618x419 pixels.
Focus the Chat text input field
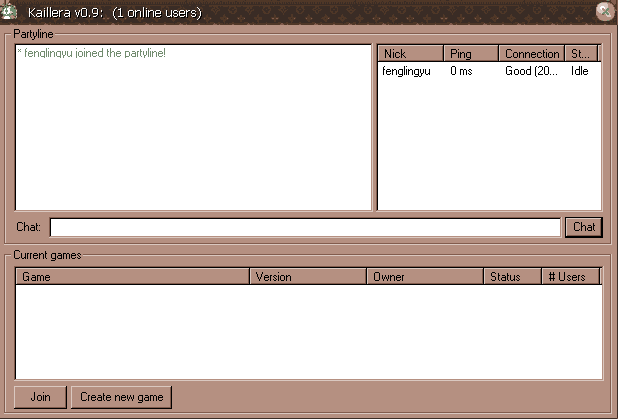[305, 227]
